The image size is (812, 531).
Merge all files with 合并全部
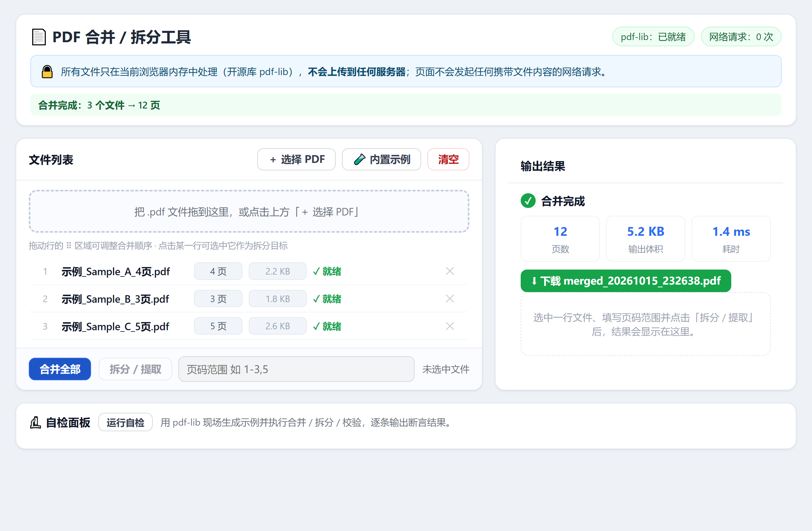[x=60, y=369]
